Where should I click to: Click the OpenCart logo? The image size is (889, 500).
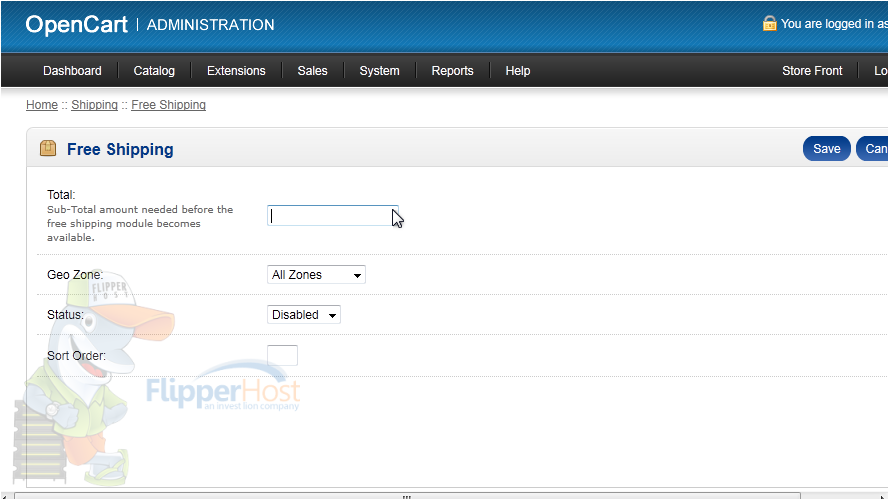[x=77, y=24]
